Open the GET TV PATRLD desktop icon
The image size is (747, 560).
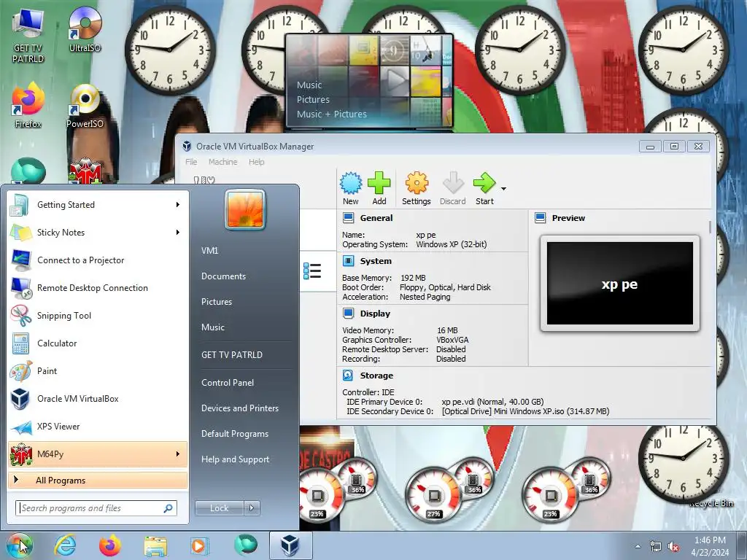coord(28,36)
